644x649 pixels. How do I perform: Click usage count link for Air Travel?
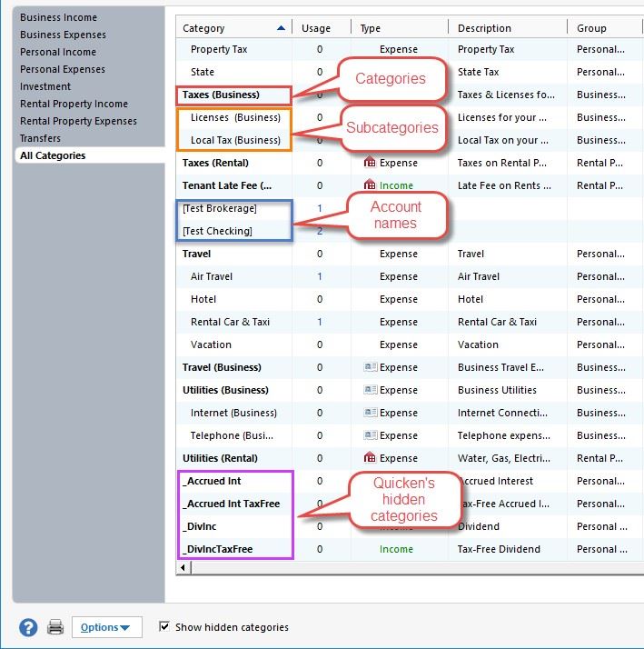320,276
